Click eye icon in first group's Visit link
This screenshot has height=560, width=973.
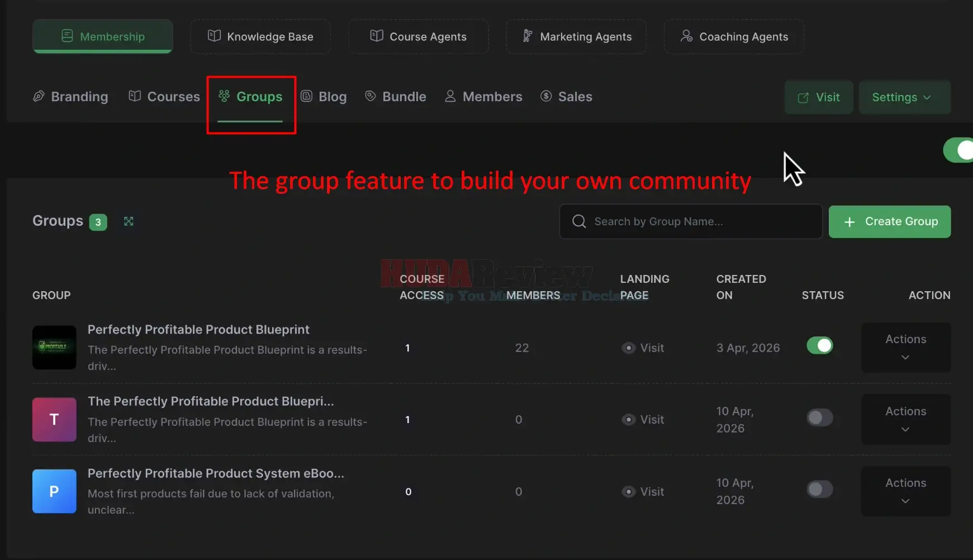(629, 348)
